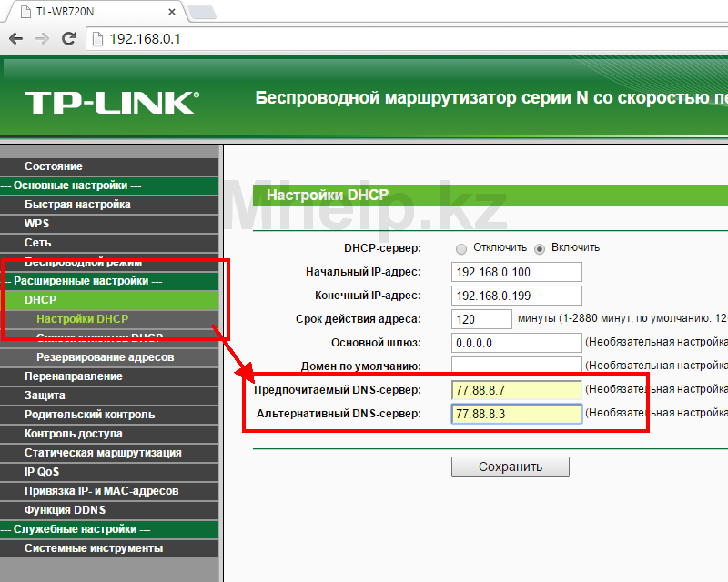728x582 pixels.
Task: Click the Основной шлюз field
Action: click(x=516, y=343)
